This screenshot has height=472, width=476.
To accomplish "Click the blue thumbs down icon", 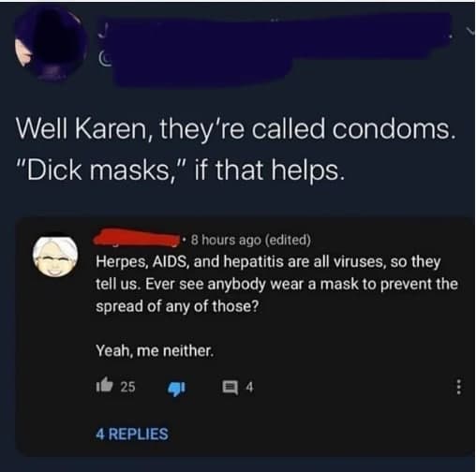I will pos(176,389).
